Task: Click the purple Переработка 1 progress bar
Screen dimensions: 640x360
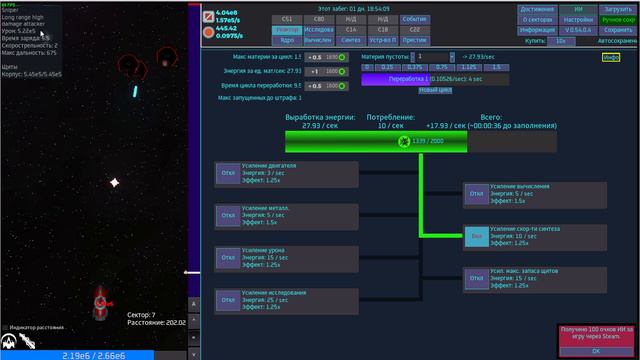Action: pos(435,79)
